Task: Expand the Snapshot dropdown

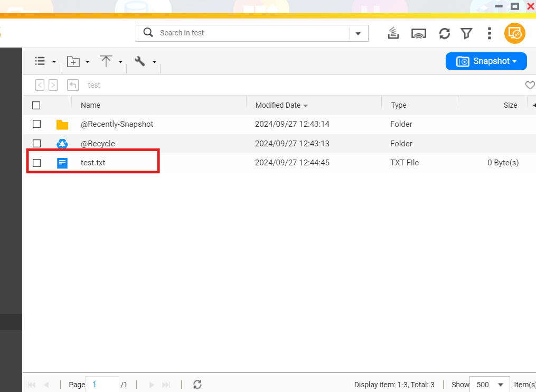Action: point(486,61)
